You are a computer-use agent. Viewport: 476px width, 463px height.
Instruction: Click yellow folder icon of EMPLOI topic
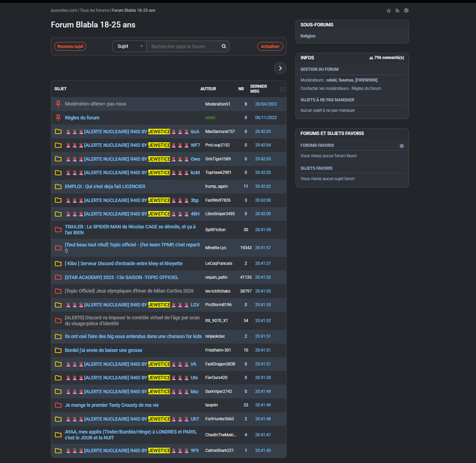58,187
